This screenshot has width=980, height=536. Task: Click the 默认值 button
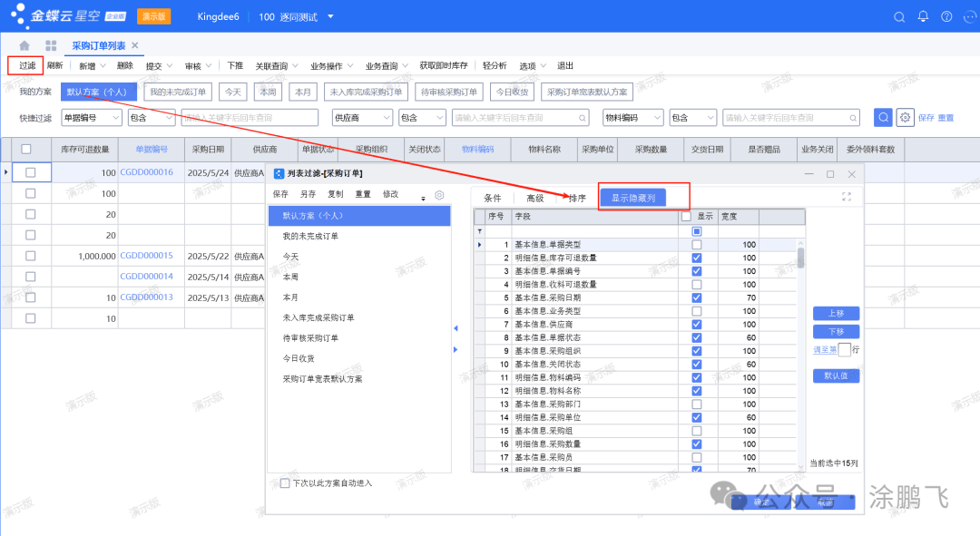pyautogui.click(x=836, y=375)
